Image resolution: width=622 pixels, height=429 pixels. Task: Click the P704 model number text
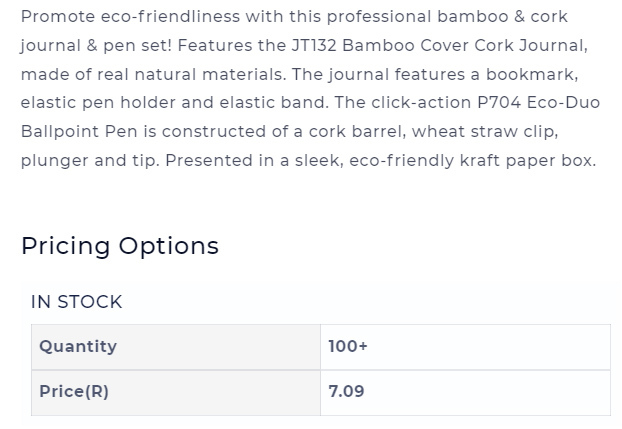pyautogui.click(x=499, y=103)
